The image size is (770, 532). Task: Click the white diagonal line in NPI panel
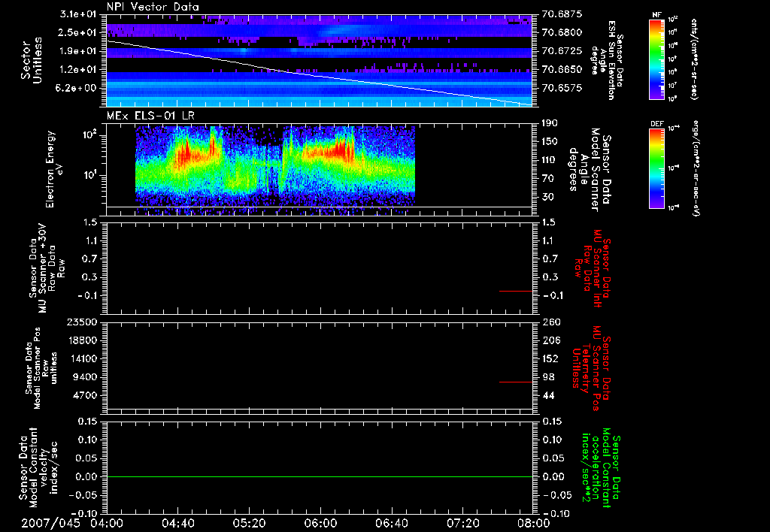pyautogui.click(x=320, y=73)
